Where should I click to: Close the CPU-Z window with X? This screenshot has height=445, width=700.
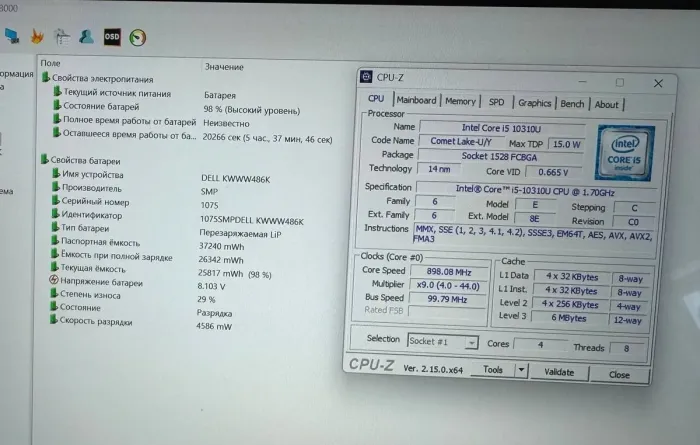(x=658, y=83)
